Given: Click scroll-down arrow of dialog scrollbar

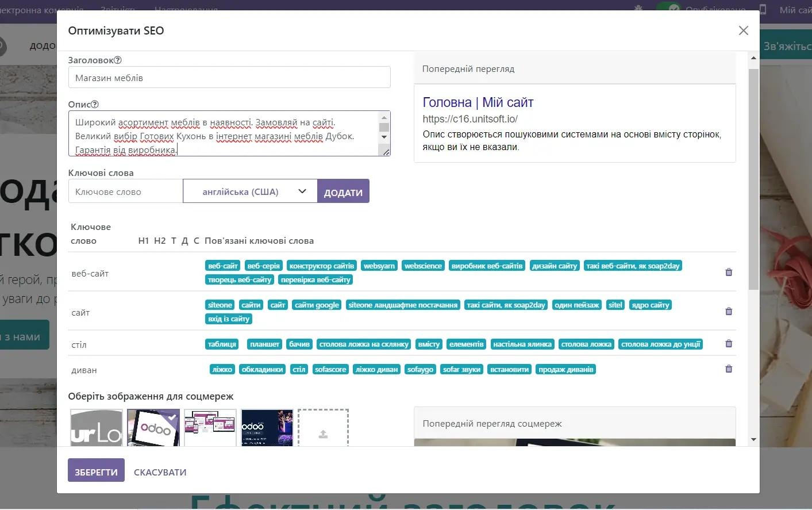Looking at the screenshot, I should pyautogui.click(x=753, y=440).
